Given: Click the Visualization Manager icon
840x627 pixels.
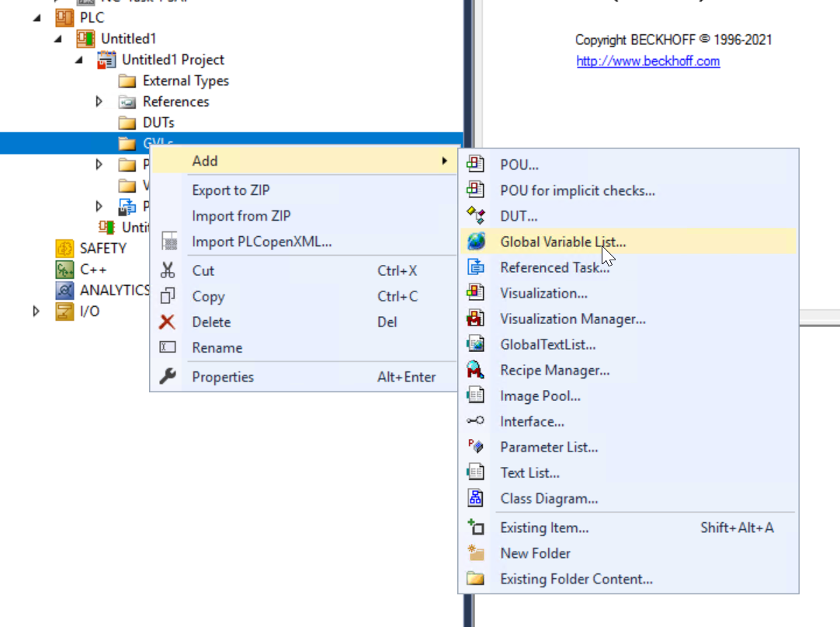Looking at the screenshot, I should point(475,318).
